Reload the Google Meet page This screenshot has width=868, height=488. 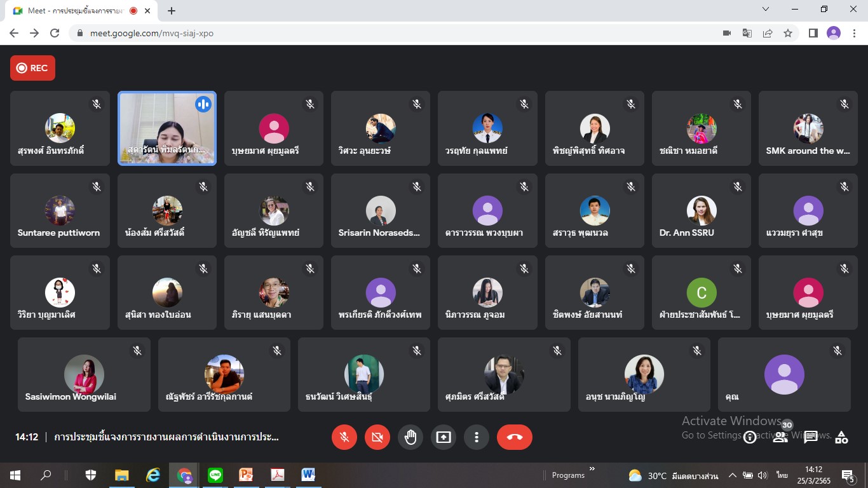[55, 33]
